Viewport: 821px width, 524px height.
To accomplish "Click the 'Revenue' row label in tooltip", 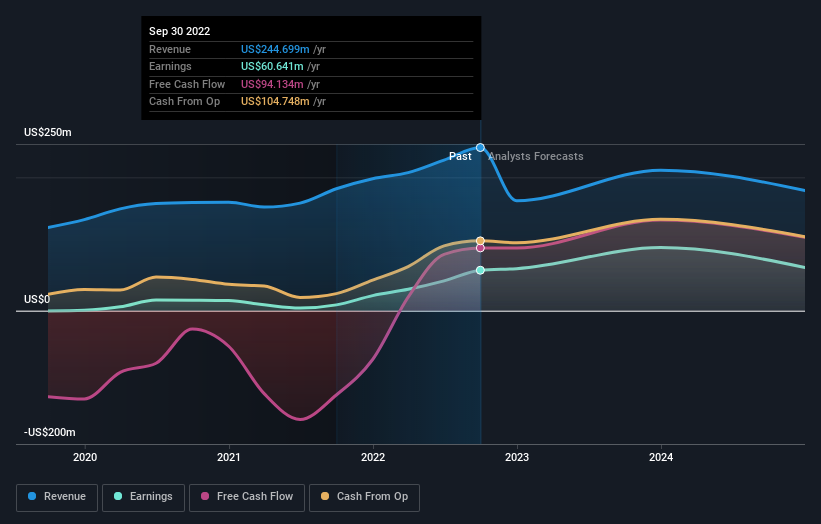I will tap(170, 49).
